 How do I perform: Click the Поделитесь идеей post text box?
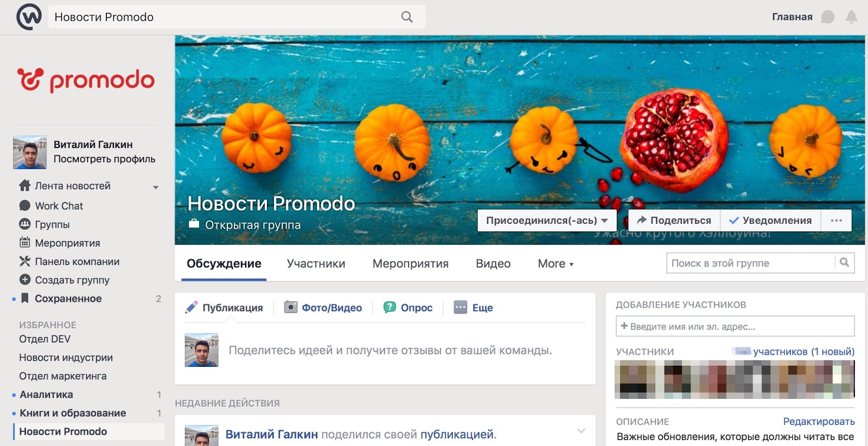coord(390,350)
